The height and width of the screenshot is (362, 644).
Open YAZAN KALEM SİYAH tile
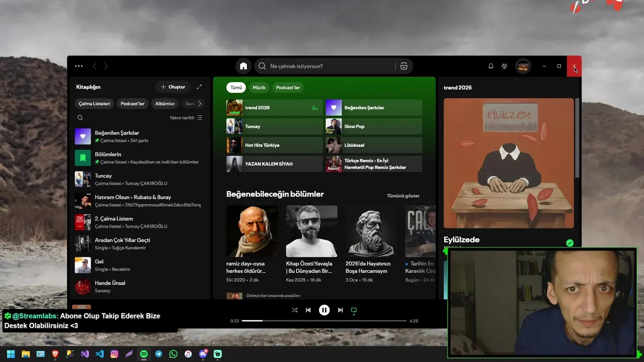275,164
